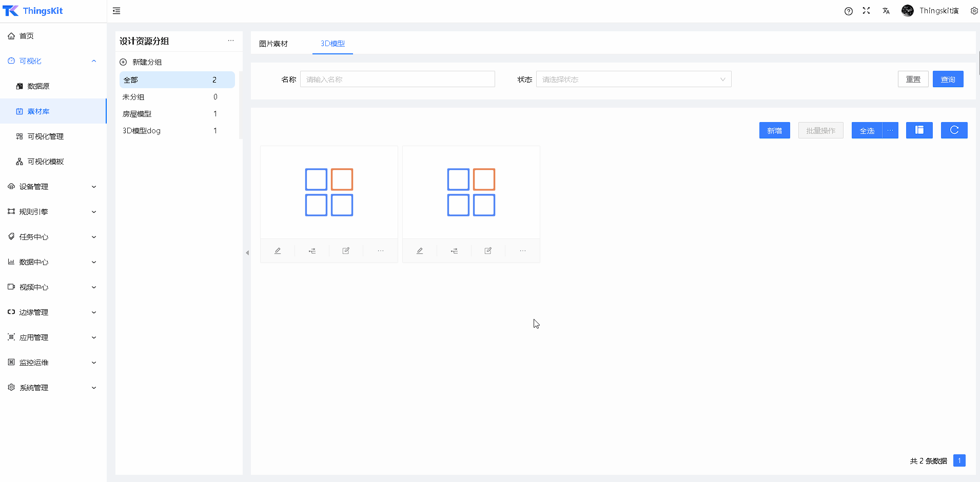
Task: Open the 状态 status dropdown
Action: [633, 79]
